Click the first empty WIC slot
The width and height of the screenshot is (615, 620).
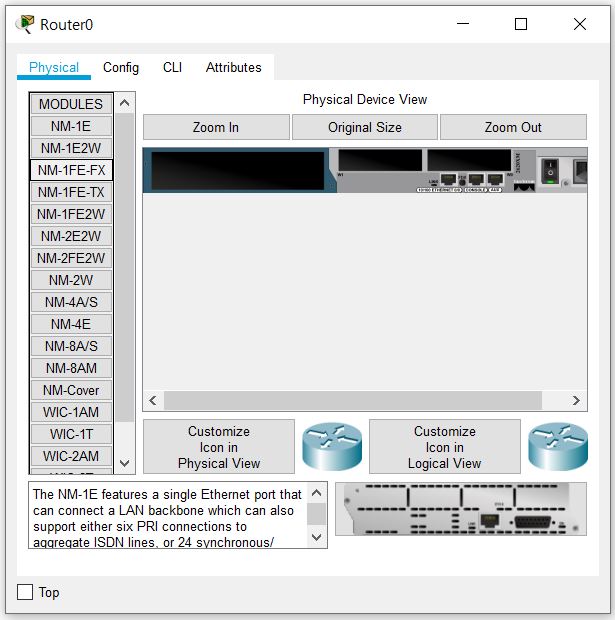click(380, 160)
